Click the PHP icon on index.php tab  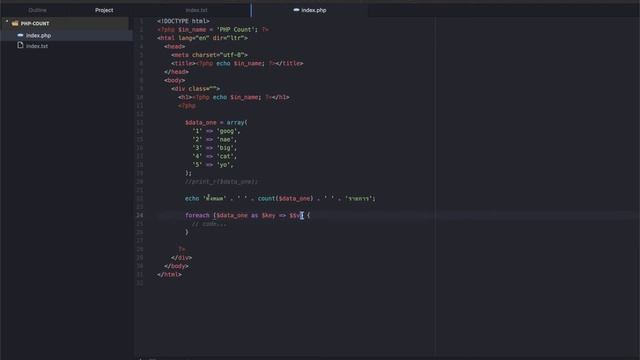(296, 10)
